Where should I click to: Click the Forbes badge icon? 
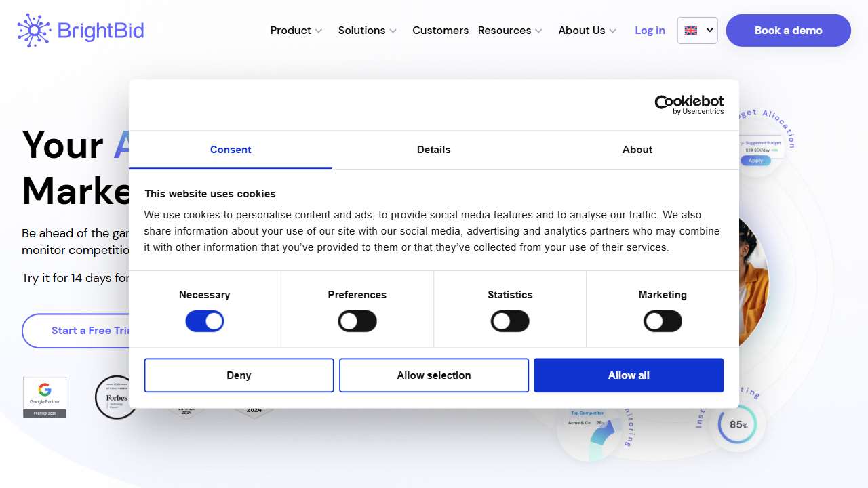[116, 397]
